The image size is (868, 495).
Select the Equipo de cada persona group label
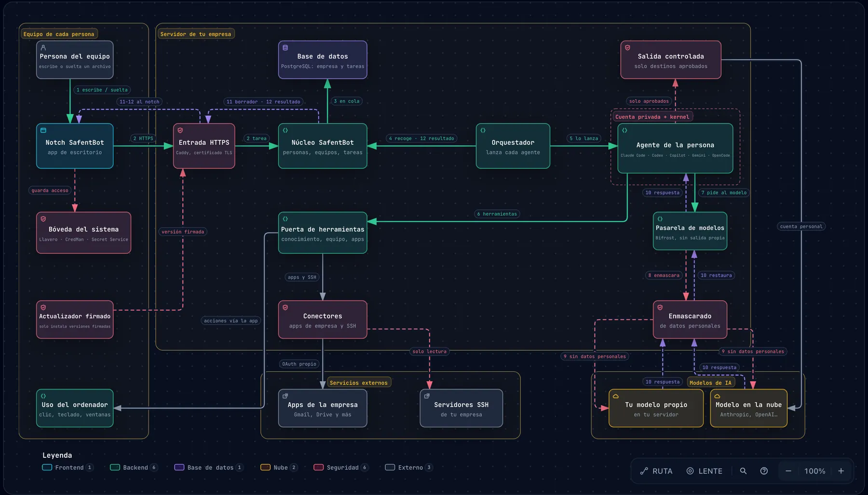click(x=59, y=34)
